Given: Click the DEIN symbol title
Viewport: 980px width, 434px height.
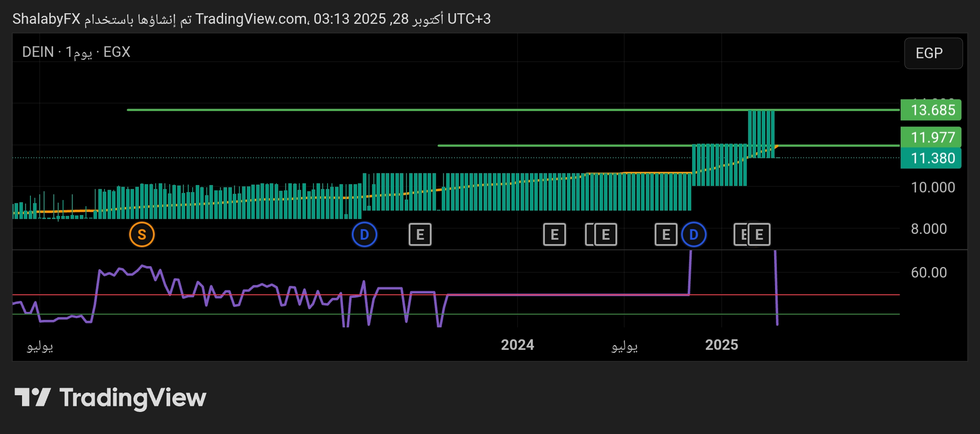Looking at the screenshot, I should tap(38, 52).
